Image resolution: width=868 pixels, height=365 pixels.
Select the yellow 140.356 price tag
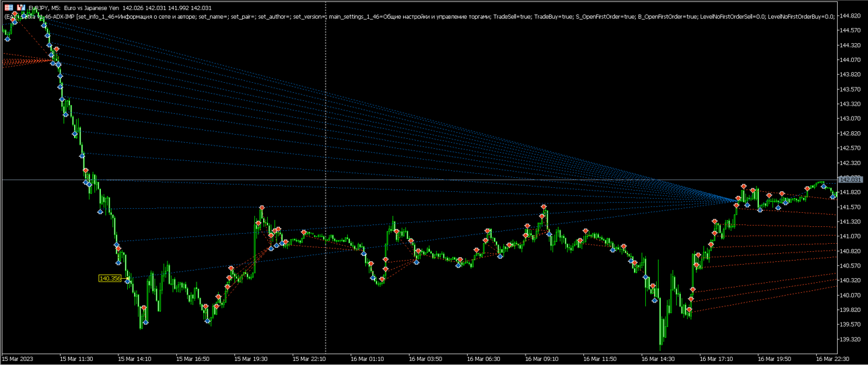tap(110, 278)
